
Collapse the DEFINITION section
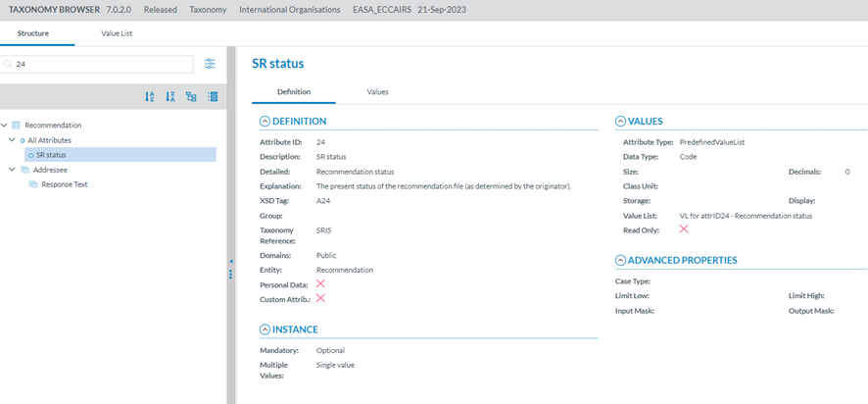pyautogui.click(x=265, y=122)
